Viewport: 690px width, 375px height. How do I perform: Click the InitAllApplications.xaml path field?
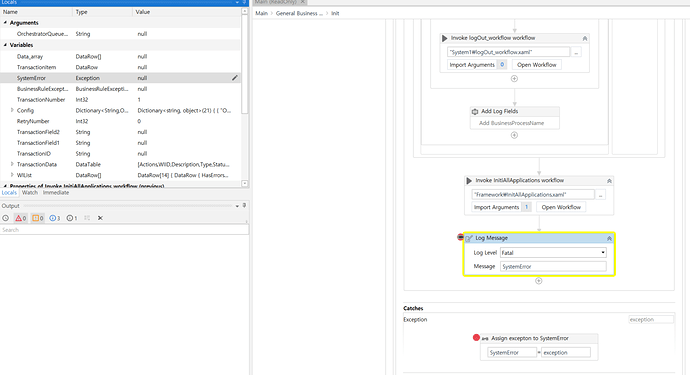pos(533,194)
